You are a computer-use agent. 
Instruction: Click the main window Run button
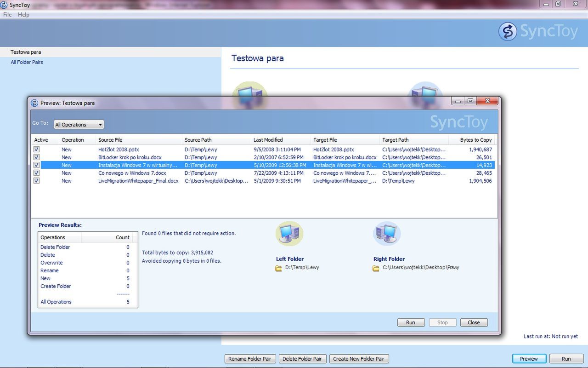click(566, 359)
